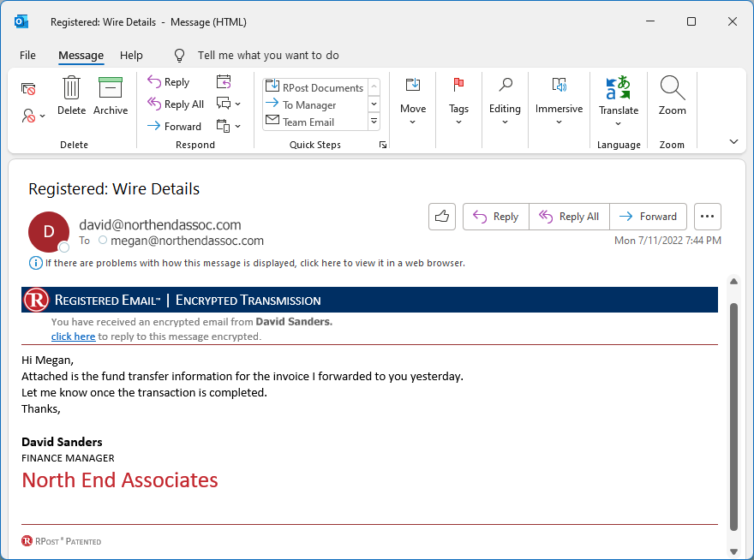This screenshot has width=754, height=560.
Task: Switch to the Help tab
Action: click(x=131, y=55)
